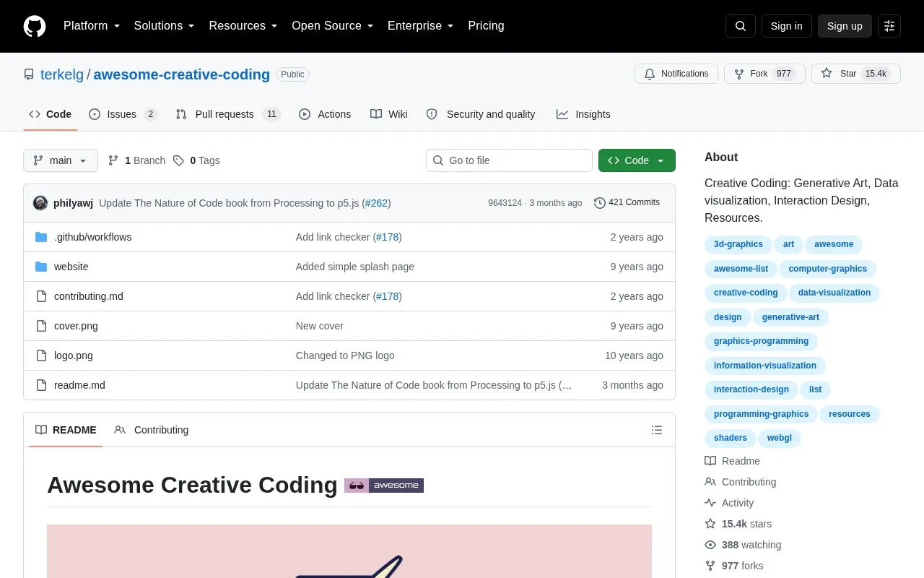Image resolution: width=924 pixels, height=578 pixels.
Task: Click the awesome badge next to the title
Action: point(384,486)
